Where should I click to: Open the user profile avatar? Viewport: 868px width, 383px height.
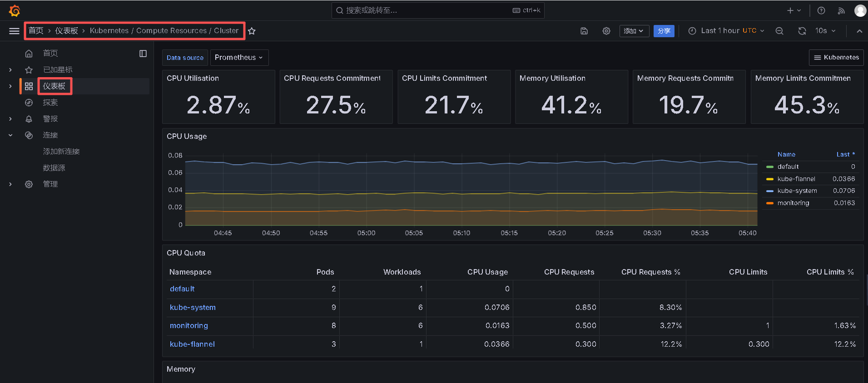click(860, 10)
